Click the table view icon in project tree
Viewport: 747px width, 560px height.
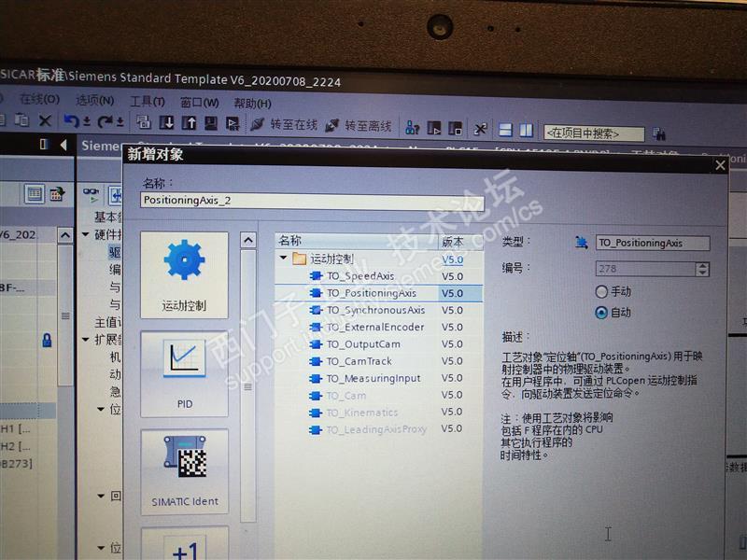click(x=35, y=194)
